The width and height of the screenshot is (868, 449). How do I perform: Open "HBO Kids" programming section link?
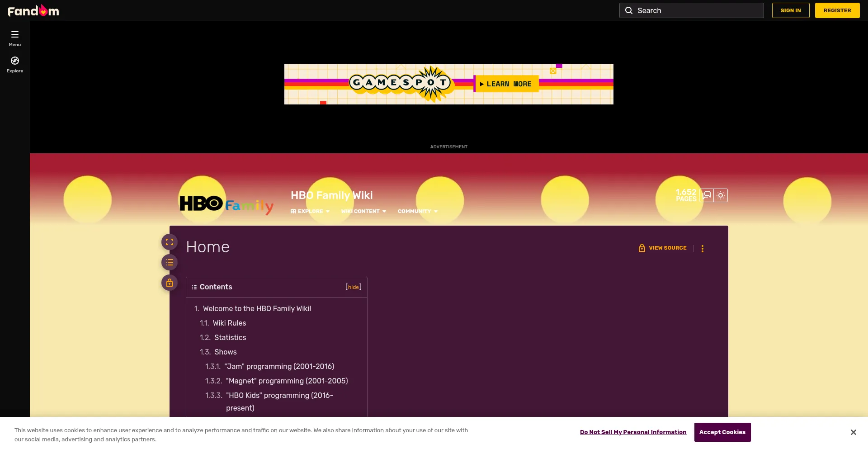click(279, 402)
